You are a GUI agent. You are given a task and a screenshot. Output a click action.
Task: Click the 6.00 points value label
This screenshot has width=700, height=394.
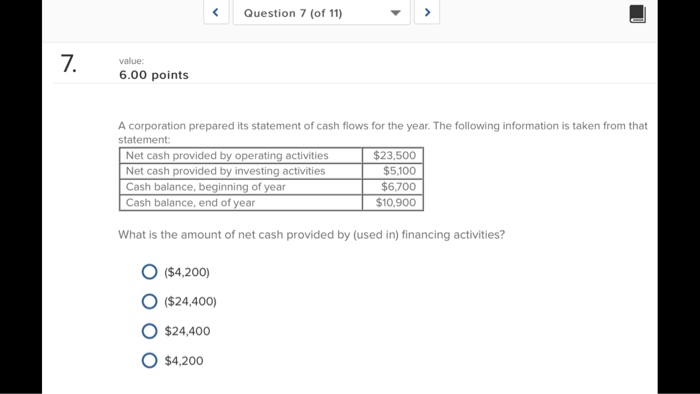154,75
